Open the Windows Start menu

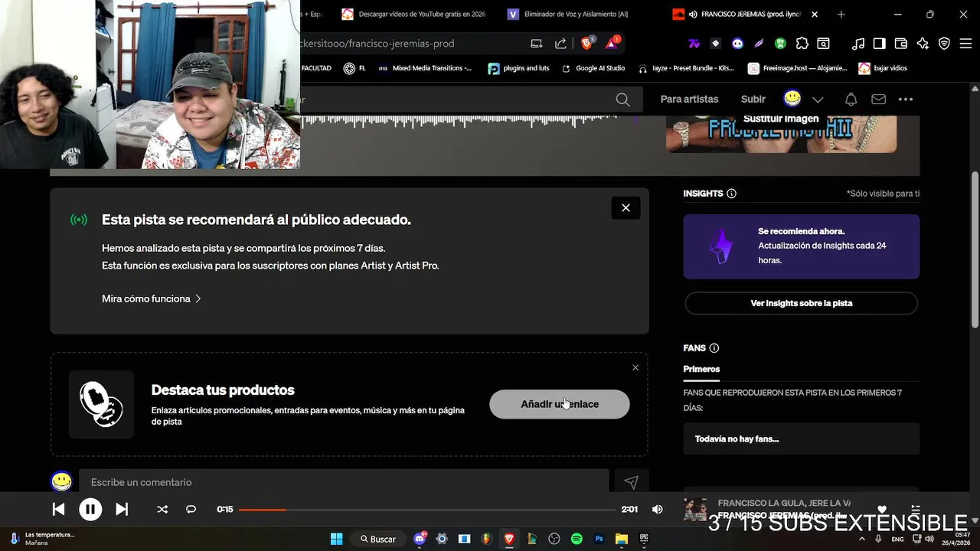point(336,539)
